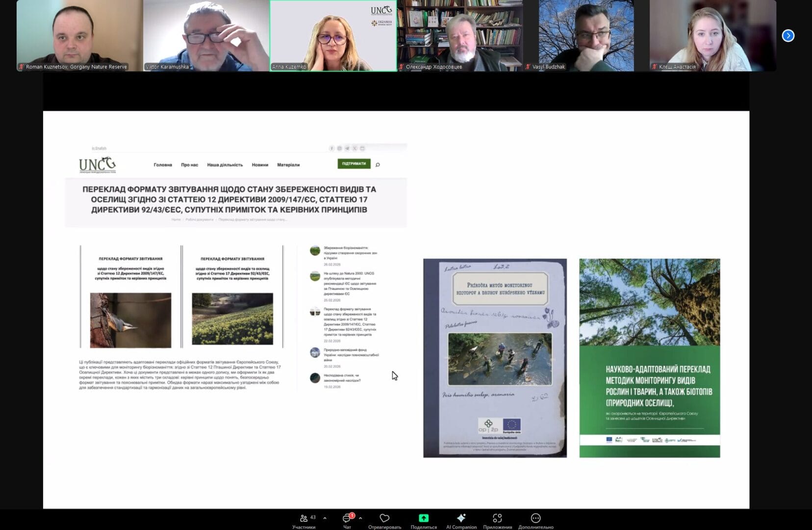
Task: Expand the Participants options chevron
Action: click(x=325, y=518)
